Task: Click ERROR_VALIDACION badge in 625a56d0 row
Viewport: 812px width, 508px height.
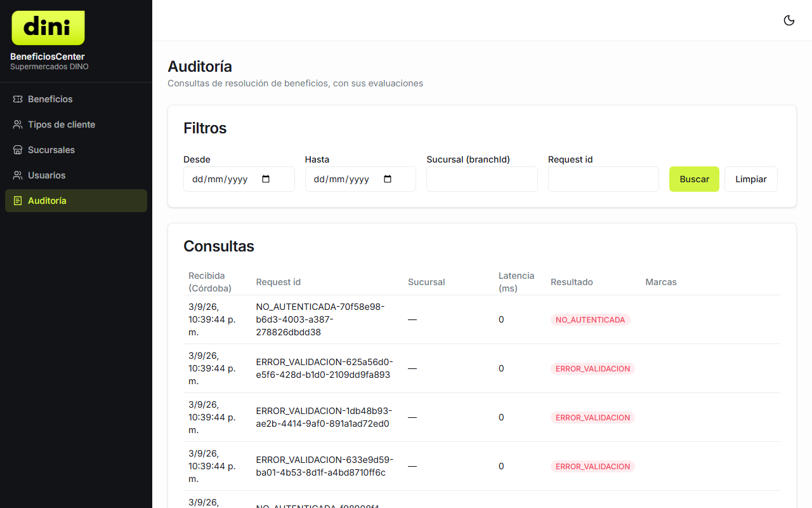Action: pos(593,369)
